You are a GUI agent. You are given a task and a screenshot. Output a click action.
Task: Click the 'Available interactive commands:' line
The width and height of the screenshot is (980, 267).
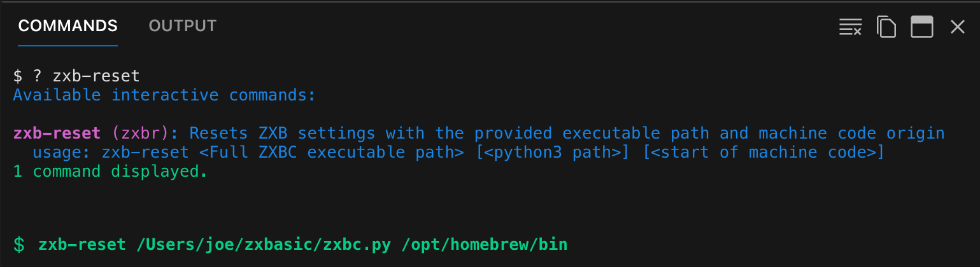point(165,95)
